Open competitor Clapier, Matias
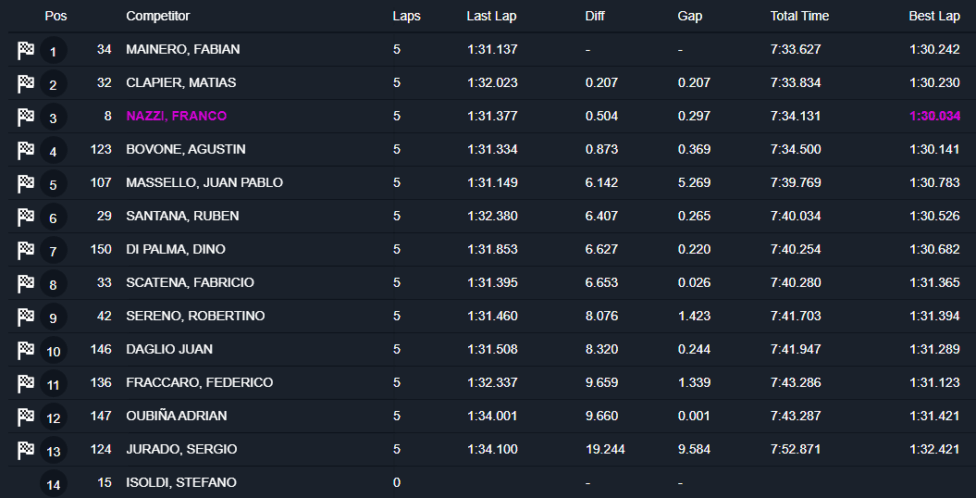The height and width of the screenshot is (498, 976). [x=181, y=83]
